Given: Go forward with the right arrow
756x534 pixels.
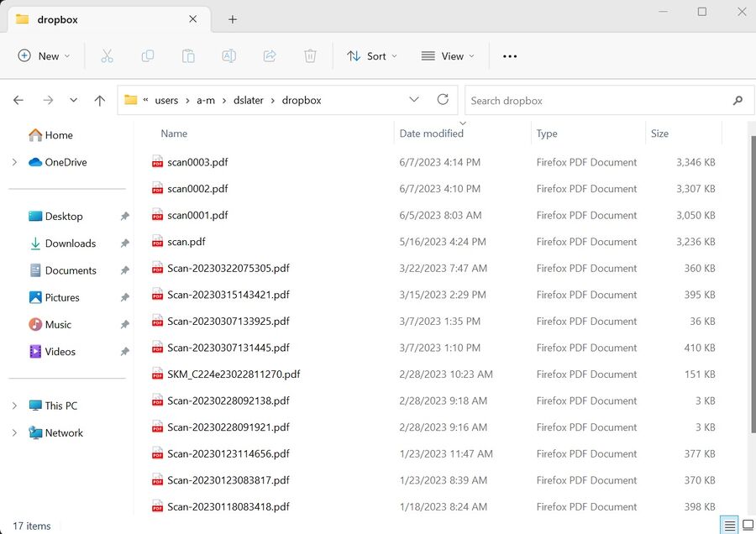Looking at the screenshot, I should pos(48,100).
